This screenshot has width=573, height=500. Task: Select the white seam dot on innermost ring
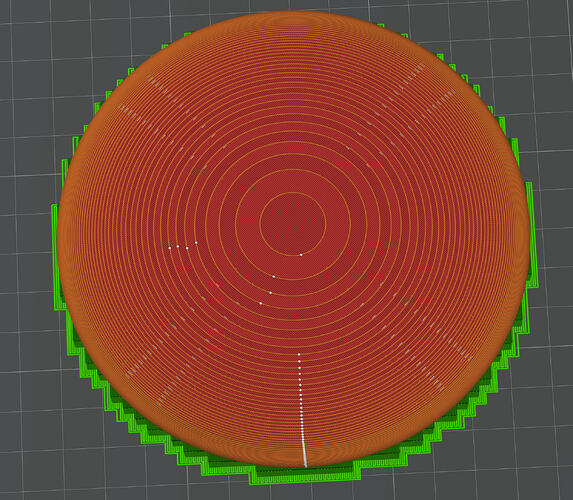pyautogui.click(x=301, y=255)
